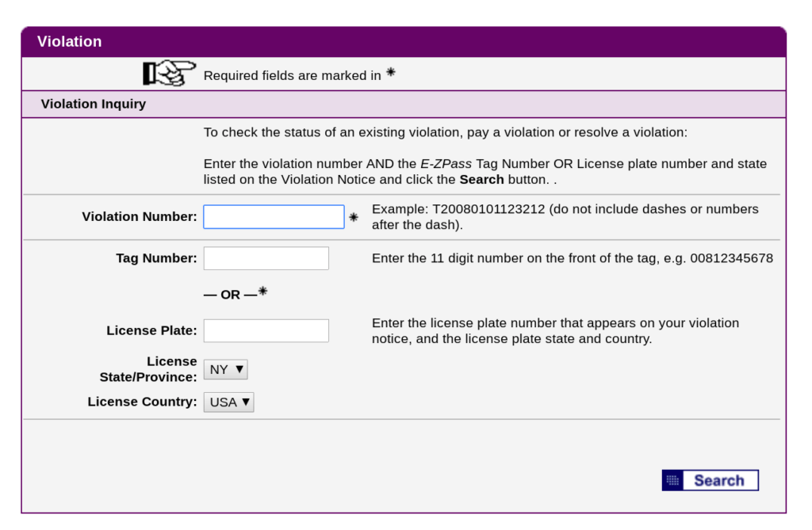The height and width of the screenshot is (530, 812).
Task: Click the arrow on the NY state selector
Action: click(239, 369)
